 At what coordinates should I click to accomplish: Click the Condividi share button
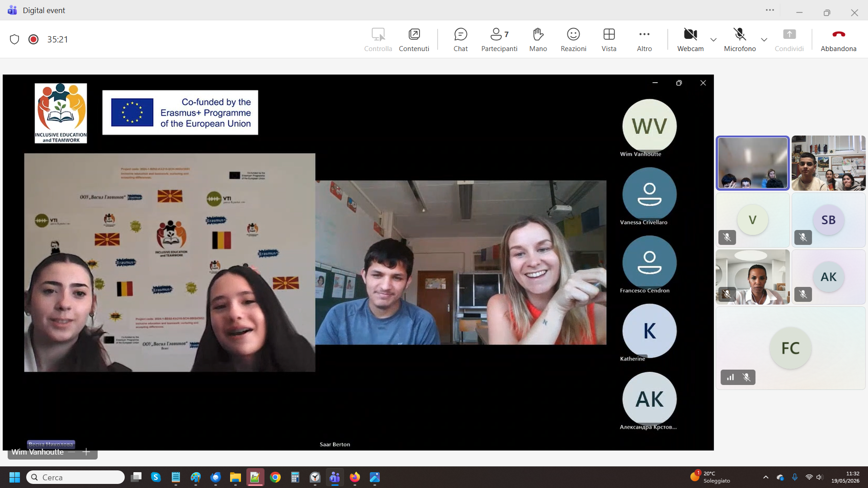click(x=789, y=40)
